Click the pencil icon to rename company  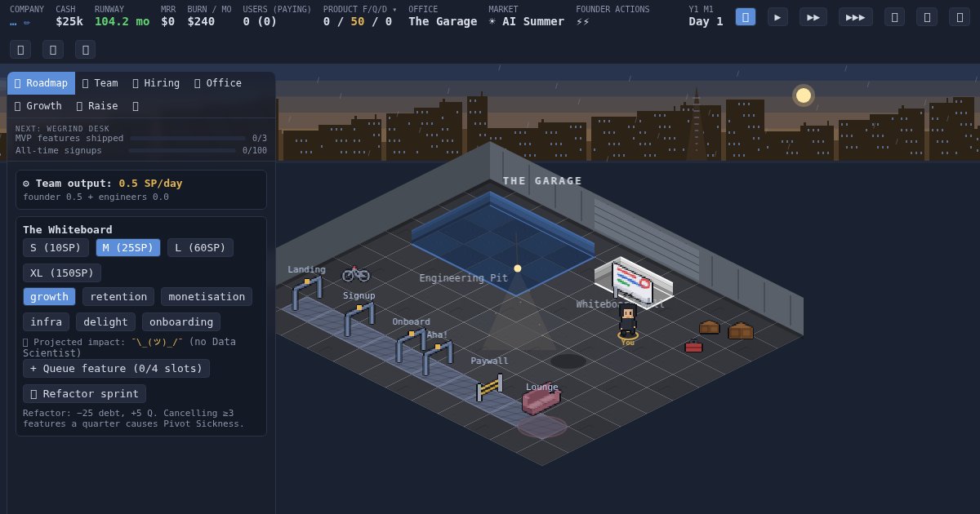[x=27, y=22]
